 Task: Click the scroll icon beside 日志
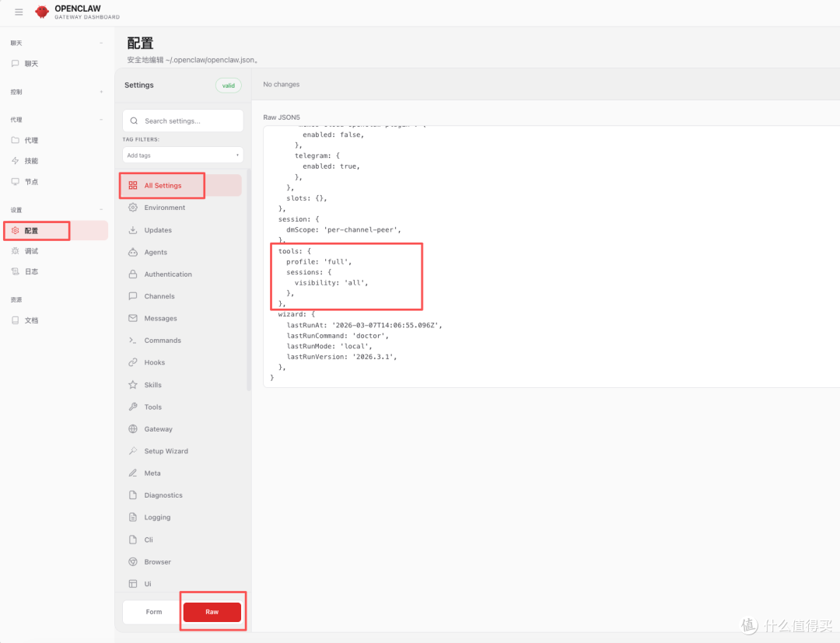15,271
